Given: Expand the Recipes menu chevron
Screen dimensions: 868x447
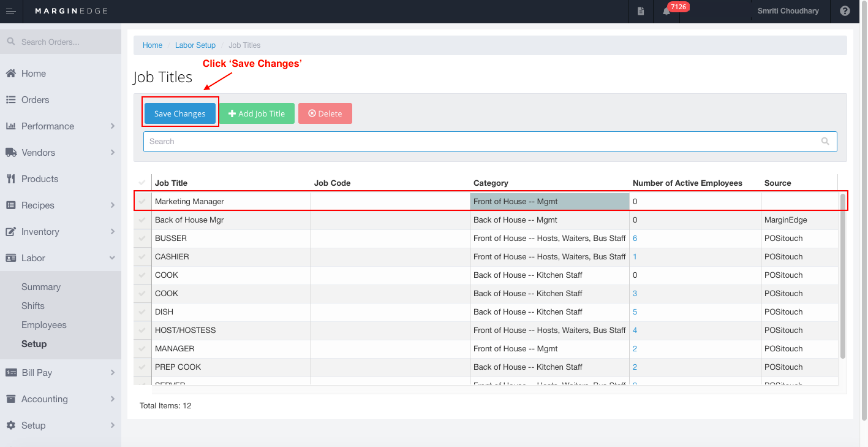Looking at the screenshot, I should pyautogui.click(x=113, y=205).
